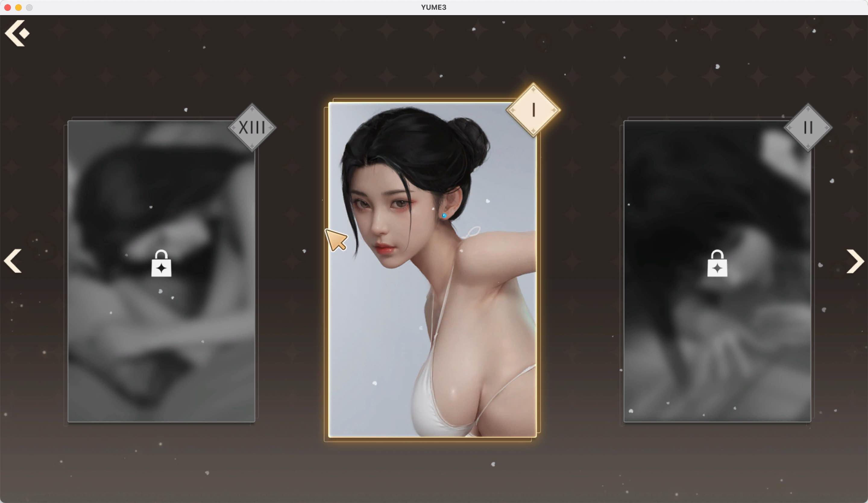Click the sparkle inside card II's lock
This screenshot has height=503, width=868.
[718, 268]
